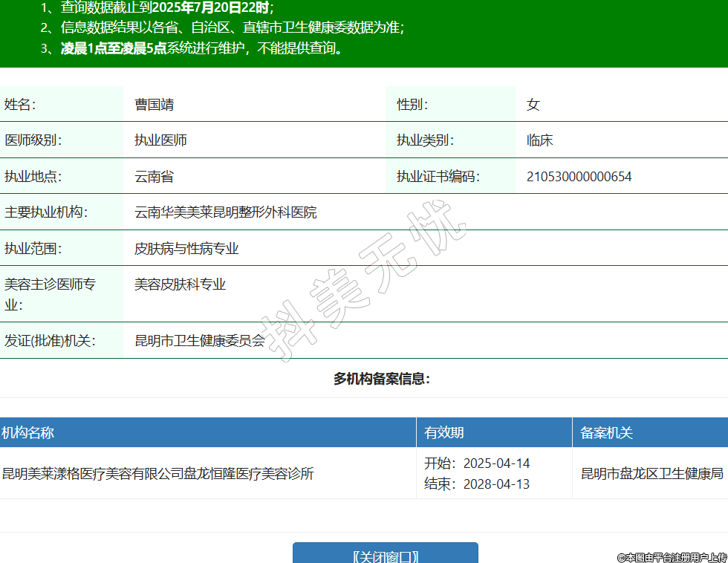Click the 临床 practice category value
Screen dimensions: 728x563
tap(539, 140)
